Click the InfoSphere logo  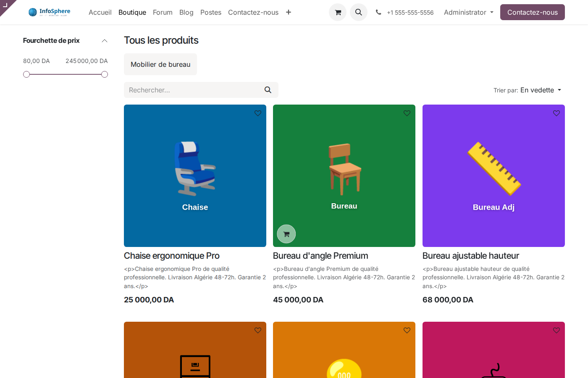(x=49, y=12)
